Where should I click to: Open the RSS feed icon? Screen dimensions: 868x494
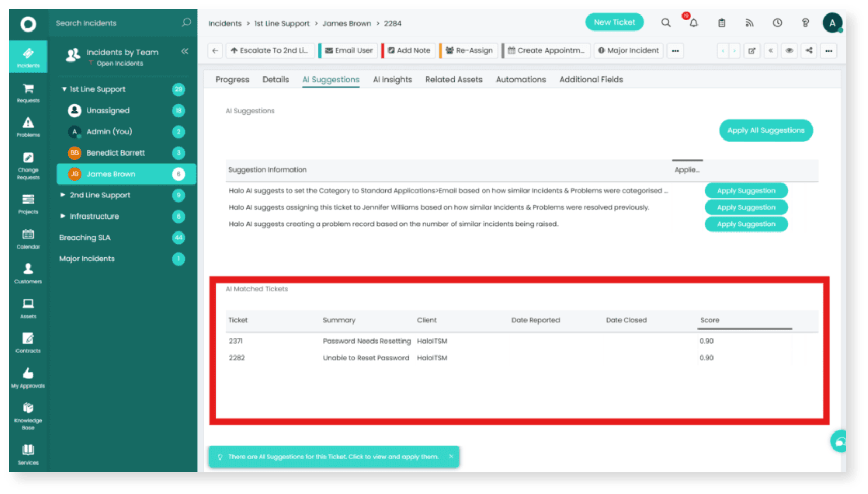pos(749,23)
